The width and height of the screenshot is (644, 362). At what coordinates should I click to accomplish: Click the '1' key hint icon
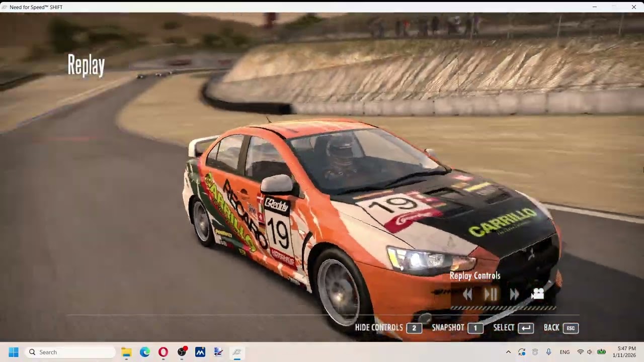point(475,328)
